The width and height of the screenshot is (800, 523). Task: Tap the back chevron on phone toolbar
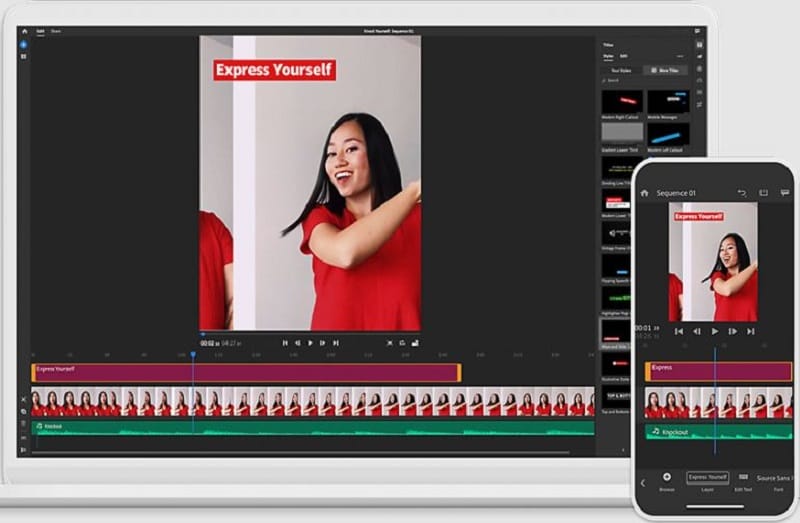point(643,483)
